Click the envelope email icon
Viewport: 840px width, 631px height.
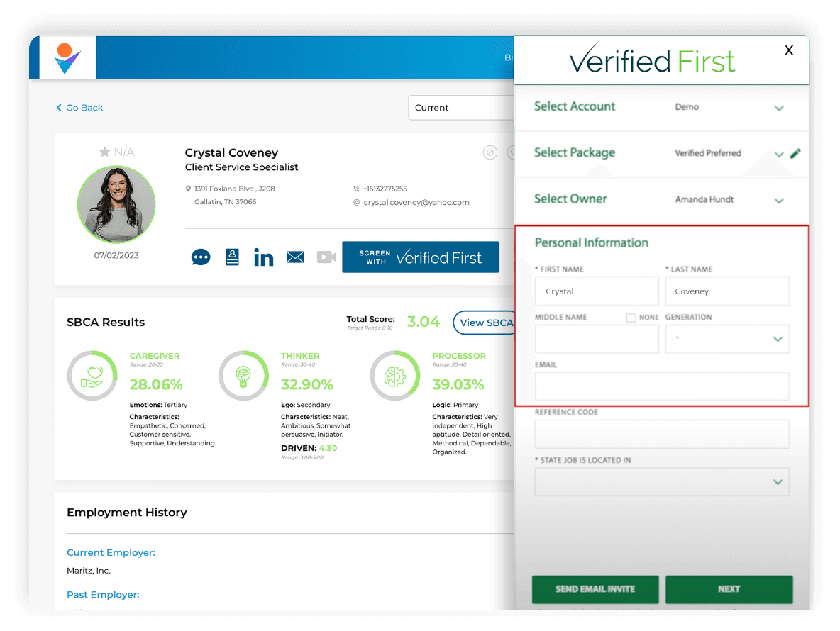click(x=295, y=257)
